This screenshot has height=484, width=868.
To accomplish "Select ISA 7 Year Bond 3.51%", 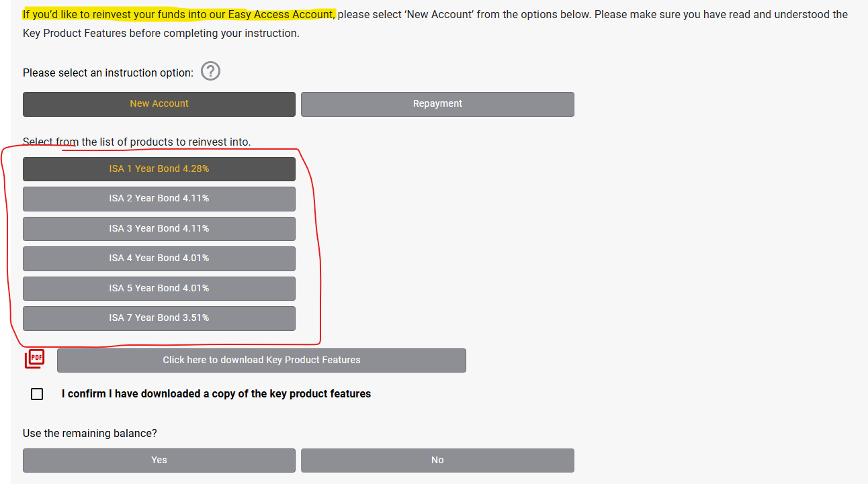I will [159, 318].
